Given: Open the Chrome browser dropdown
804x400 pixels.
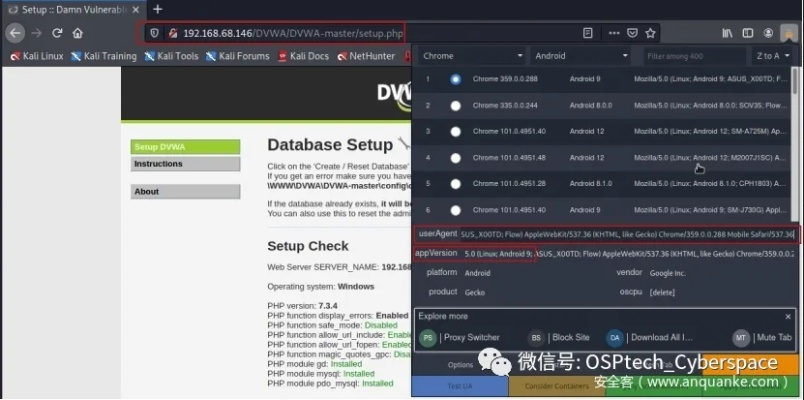Looking at the screenshot, I should [471, 56].
